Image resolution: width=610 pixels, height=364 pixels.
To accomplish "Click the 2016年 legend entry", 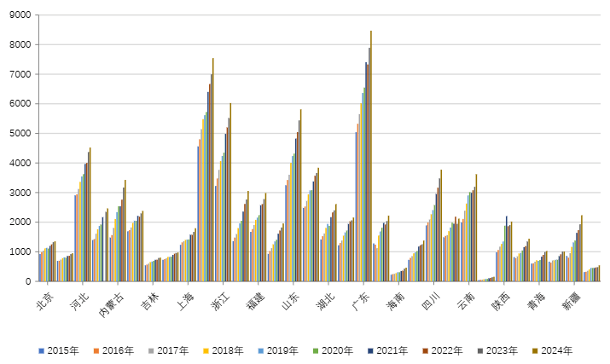I will [113, 350].
